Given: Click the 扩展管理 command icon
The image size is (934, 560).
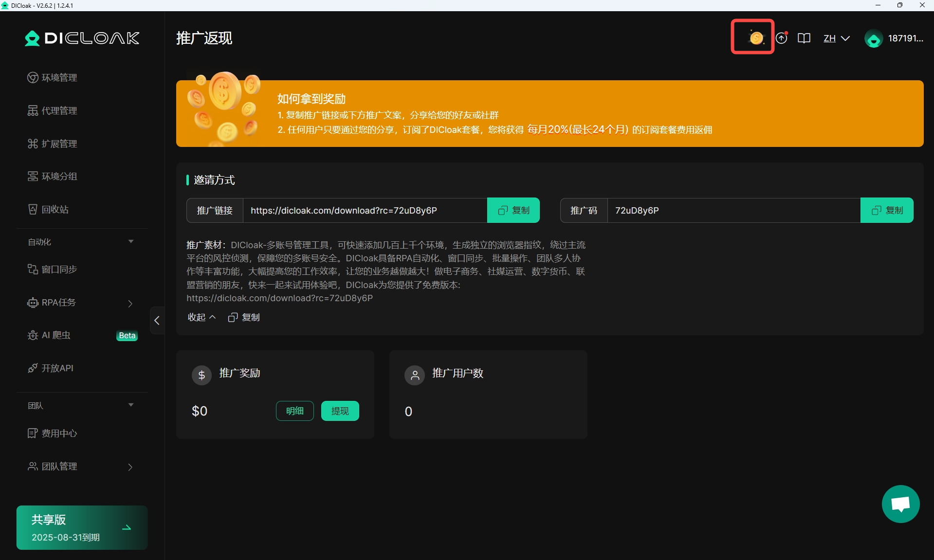Looking at the screenshot, I should [x=33, y=144].
